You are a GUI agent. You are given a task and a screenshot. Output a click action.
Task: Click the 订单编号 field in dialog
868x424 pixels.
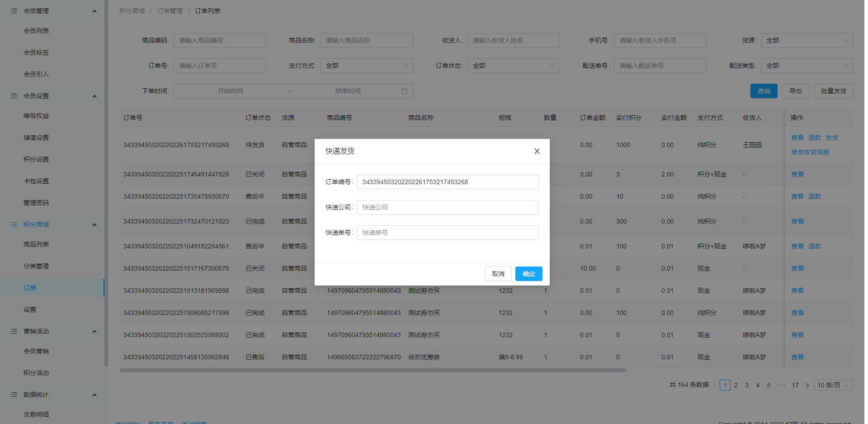pos(448,182)
